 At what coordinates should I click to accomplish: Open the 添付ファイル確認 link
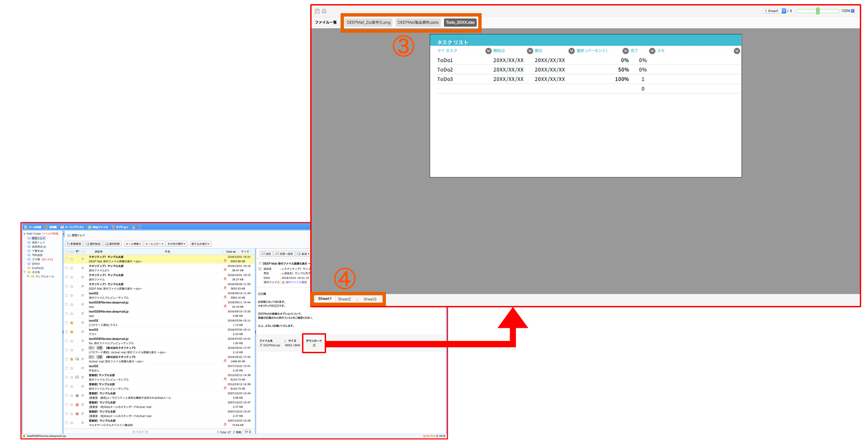pos(296,282)
